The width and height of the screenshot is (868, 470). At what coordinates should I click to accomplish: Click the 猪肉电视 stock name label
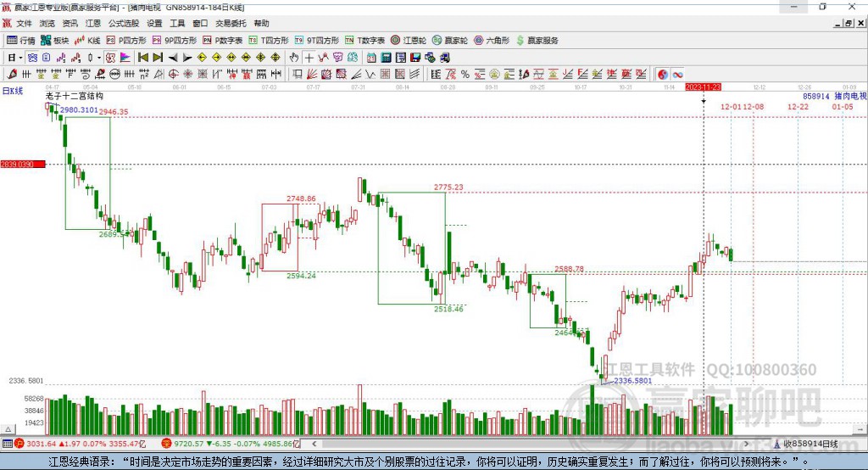851,97
